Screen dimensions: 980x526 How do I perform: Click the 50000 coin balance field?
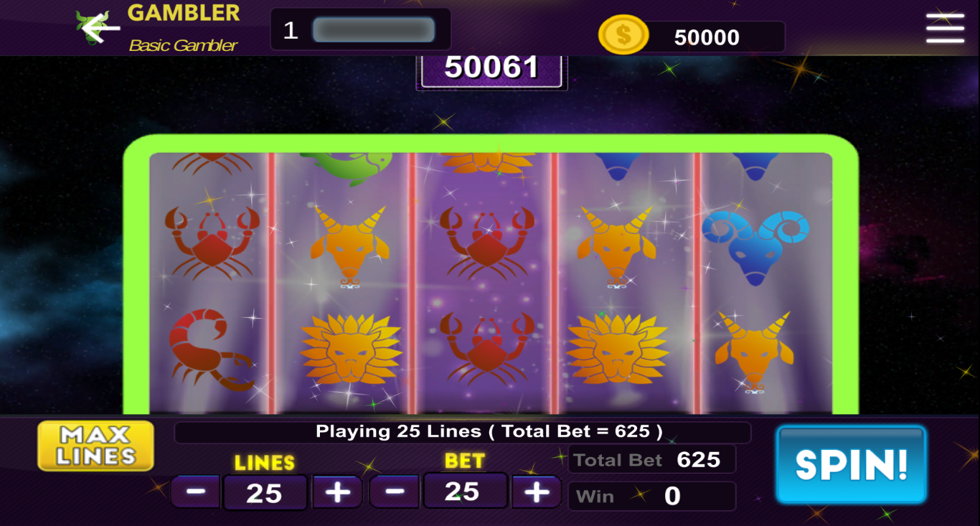tap(707, 37)
